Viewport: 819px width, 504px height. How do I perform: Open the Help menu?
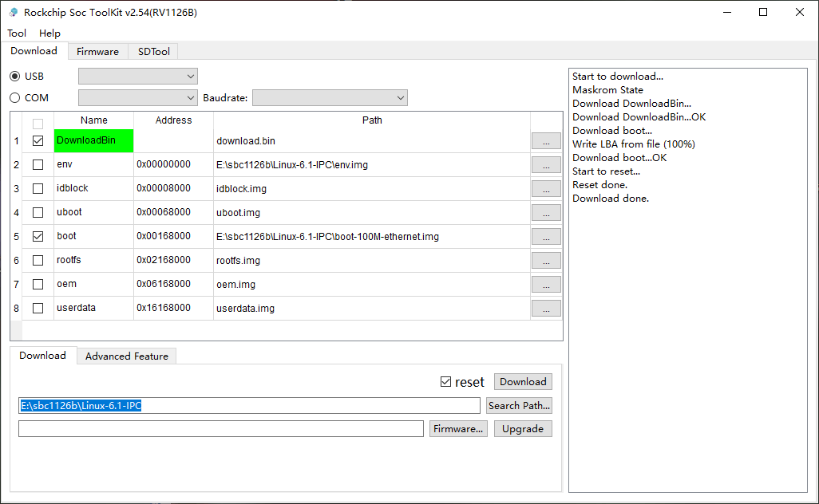49,33
